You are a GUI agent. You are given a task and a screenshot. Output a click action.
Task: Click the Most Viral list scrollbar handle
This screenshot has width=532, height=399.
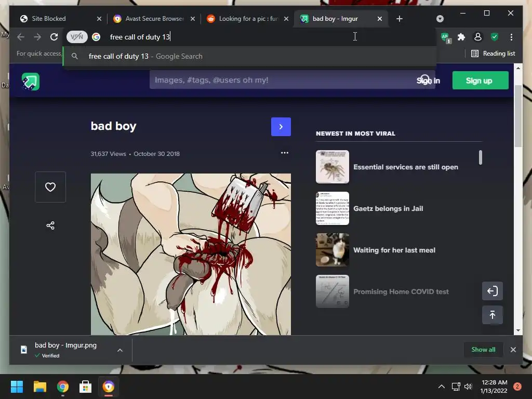(480, 157)
